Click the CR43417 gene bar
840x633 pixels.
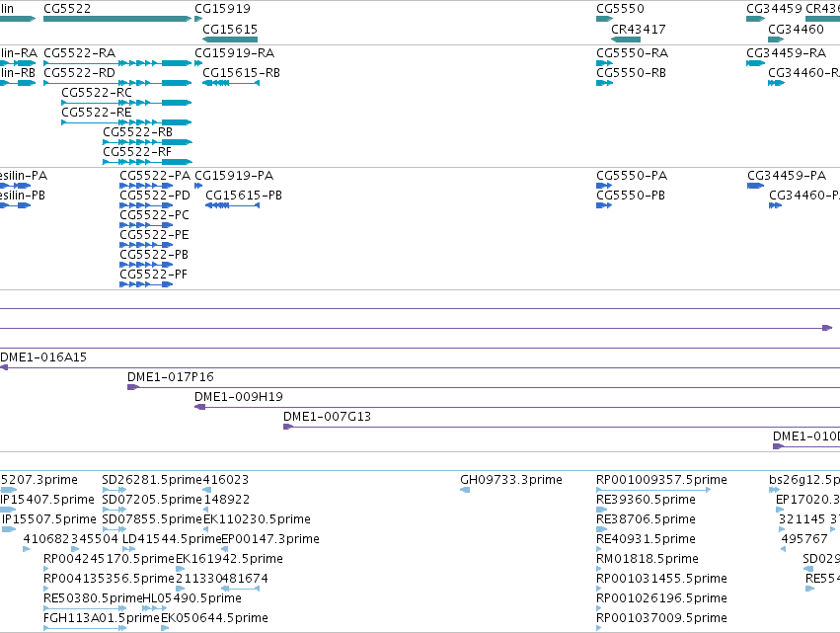pyautogui.click(x=626, y=40)
